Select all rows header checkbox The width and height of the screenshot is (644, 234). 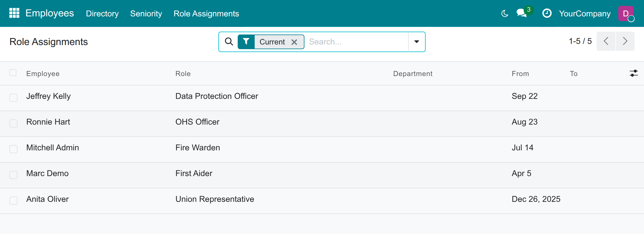pos(13,73)
